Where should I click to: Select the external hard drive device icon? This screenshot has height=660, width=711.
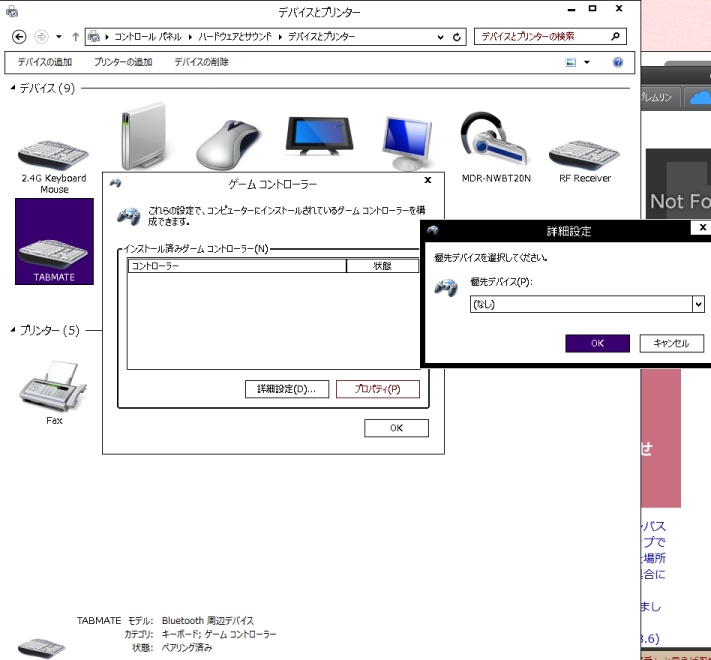[x=143, y=136]
